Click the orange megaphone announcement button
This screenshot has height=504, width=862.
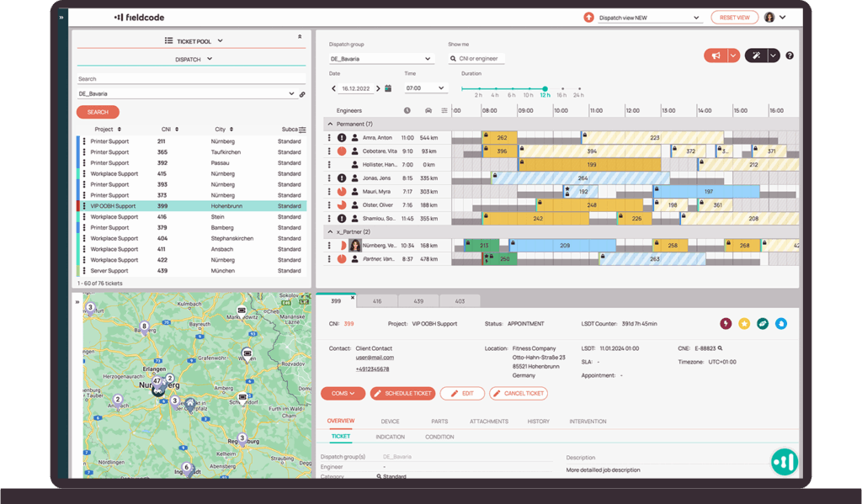tap(716, 56)
